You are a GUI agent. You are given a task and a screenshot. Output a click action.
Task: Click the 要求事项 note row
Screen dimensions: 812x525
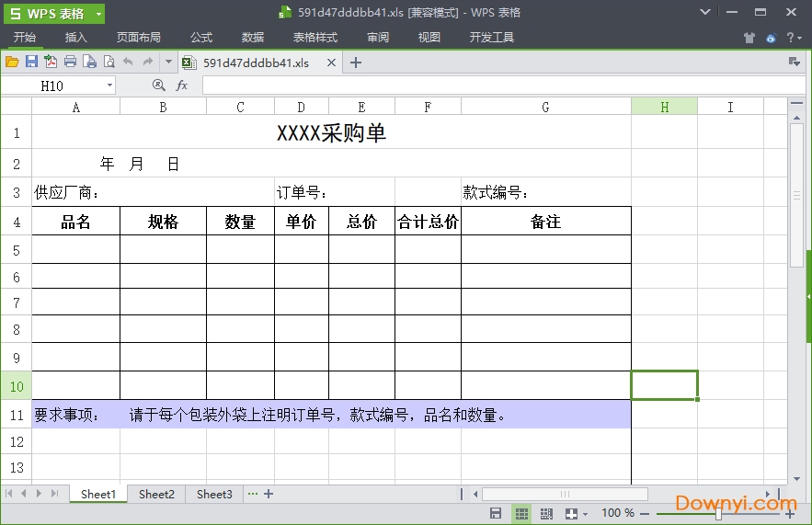pos(331,414)
